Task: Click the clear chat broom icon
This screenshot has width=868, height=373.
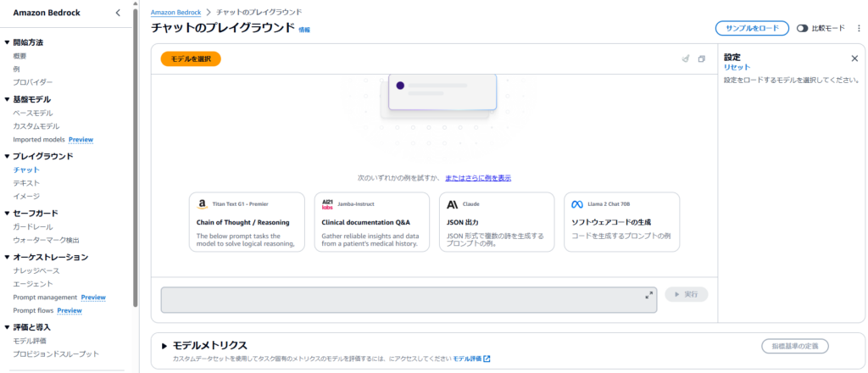Action: (x=686, y=59)
